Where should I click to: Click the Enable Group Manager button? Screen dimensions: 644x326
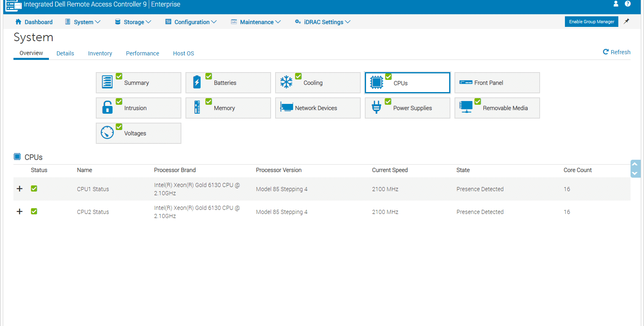(x=591, y=22)
